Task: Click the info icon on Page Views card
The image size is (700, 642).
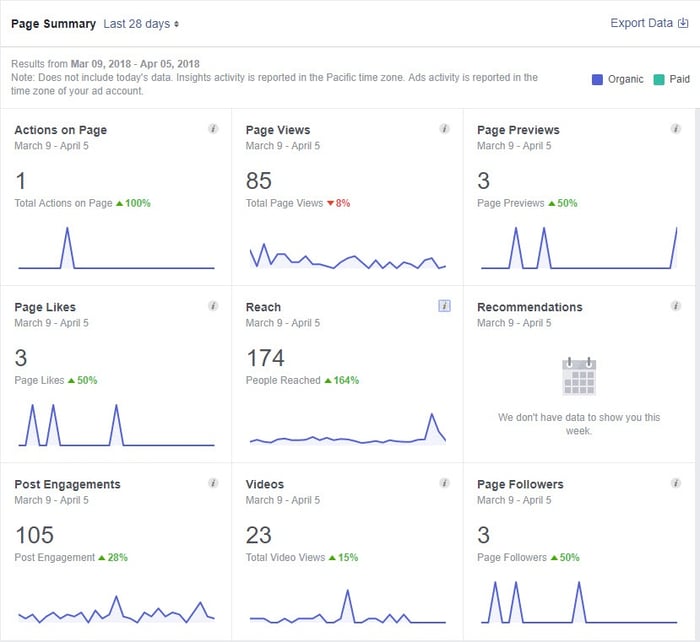Action: (x=444, y=129)
